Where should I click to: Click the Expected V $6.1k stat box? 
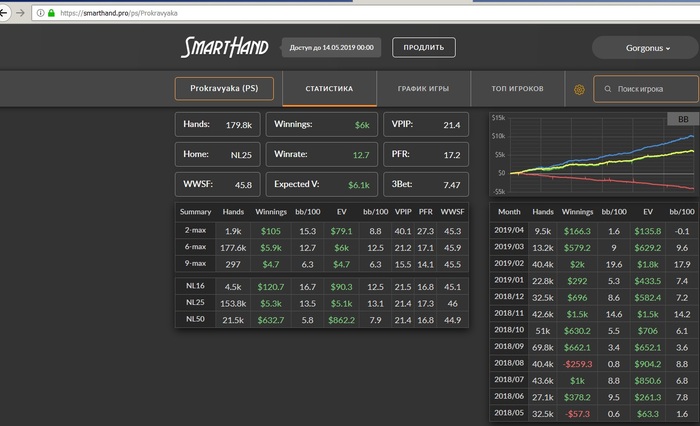click(321, 184)
